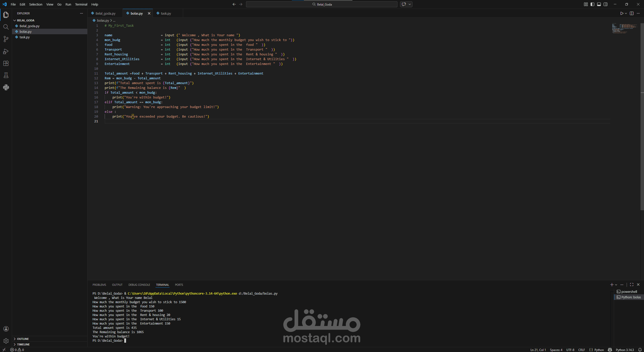Open a new terminal with the plus icon
Image resolution: width=644 pixels, height=352 pixels.
611,285
